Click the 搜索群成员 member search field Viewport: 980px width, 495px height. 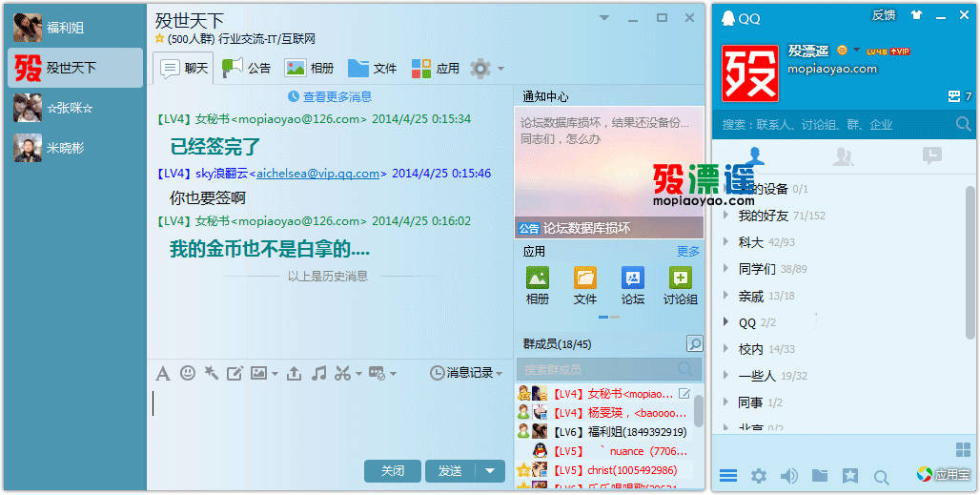[x=609, y=369]
